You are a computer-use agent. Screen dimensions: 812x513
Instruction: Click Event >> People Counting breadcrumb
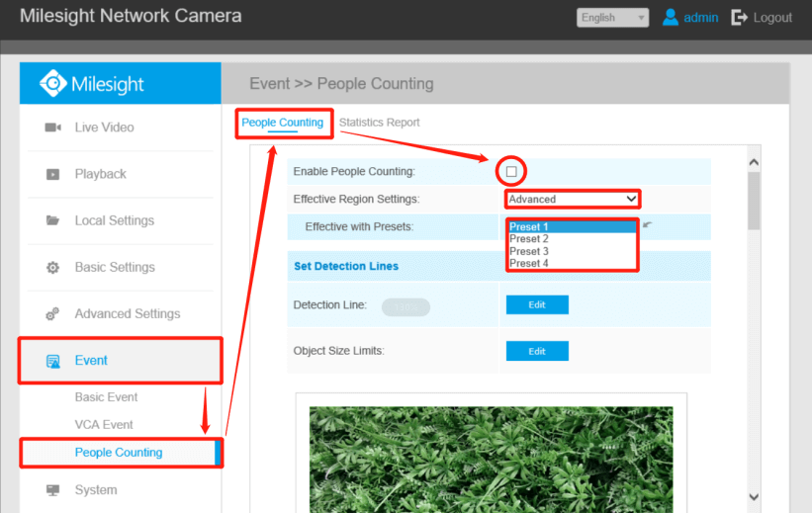341,83
